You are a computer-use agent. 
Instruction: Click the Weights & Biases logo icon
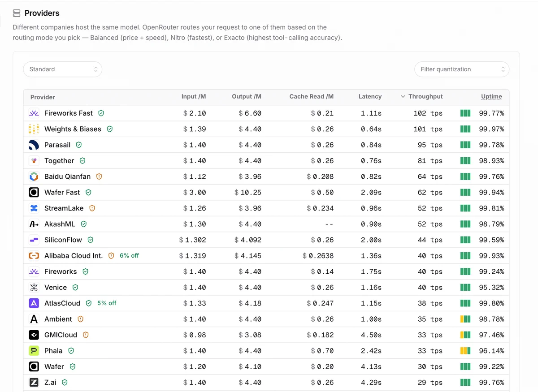(34, 129)
